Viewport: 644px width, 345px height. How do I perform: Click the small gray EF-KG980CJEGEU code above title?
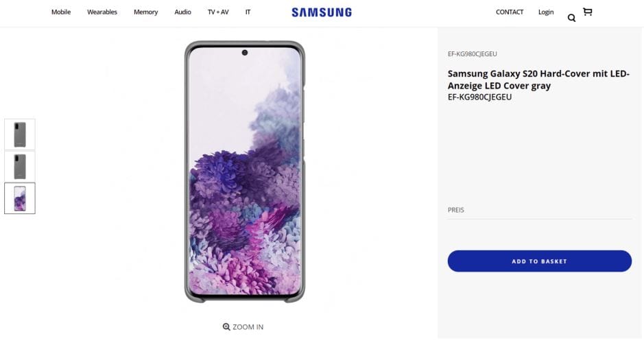click(x=473, y=53)
